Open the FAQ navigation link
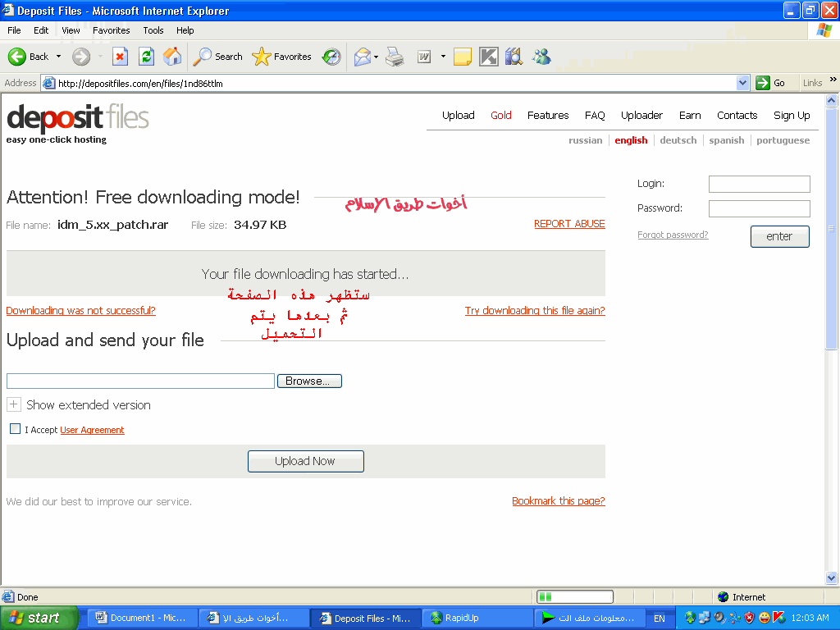This screenshot has width=840, height=630. coord(595,115)
